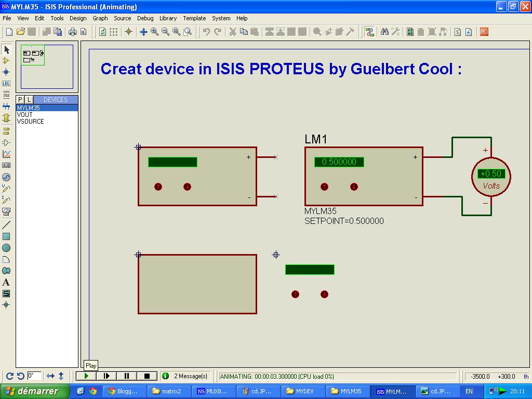Select the 2D Text tool
This screenshot has height=399, width=532.
pos(6,282)
